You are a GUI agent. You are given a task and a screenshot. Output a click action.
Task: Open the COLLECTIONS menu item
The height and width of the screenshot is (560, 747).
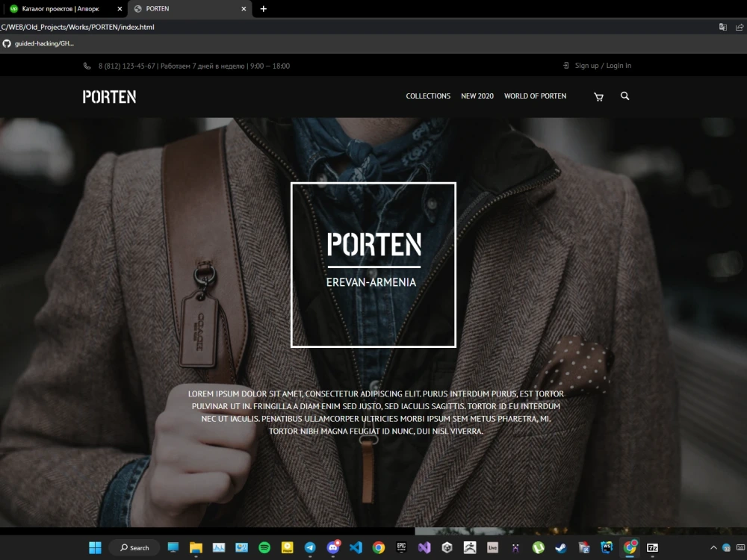pos(428,96)
